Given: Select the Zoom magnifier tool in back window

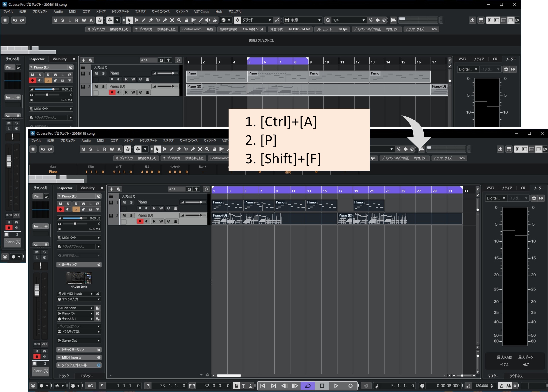Looking at the screenshot, I should (x=179, y=20).
